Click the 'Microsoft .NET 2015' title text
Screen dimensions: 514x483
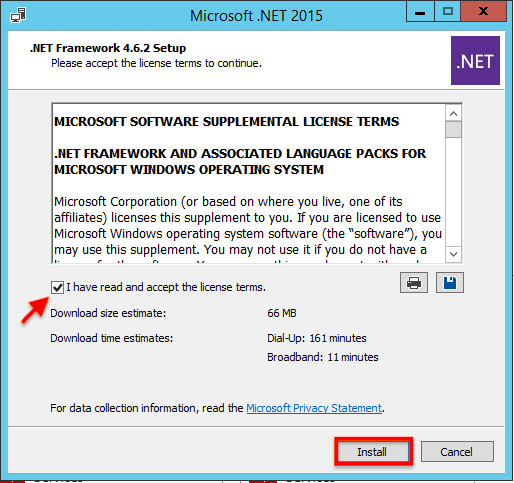tap(256, 16)
